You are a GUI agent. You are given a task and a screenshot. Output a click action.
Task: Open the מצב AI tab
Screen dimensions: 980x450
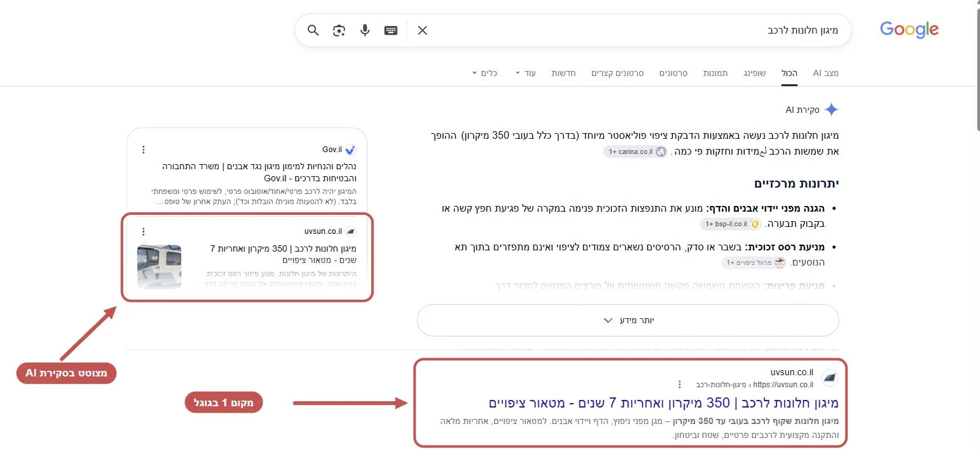click(826, 73)
